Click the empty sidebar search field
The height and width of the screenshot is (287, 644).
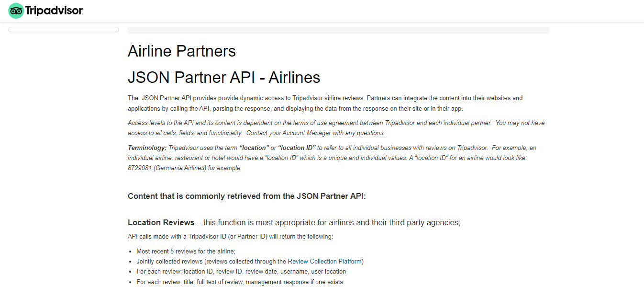coord(64,30)
